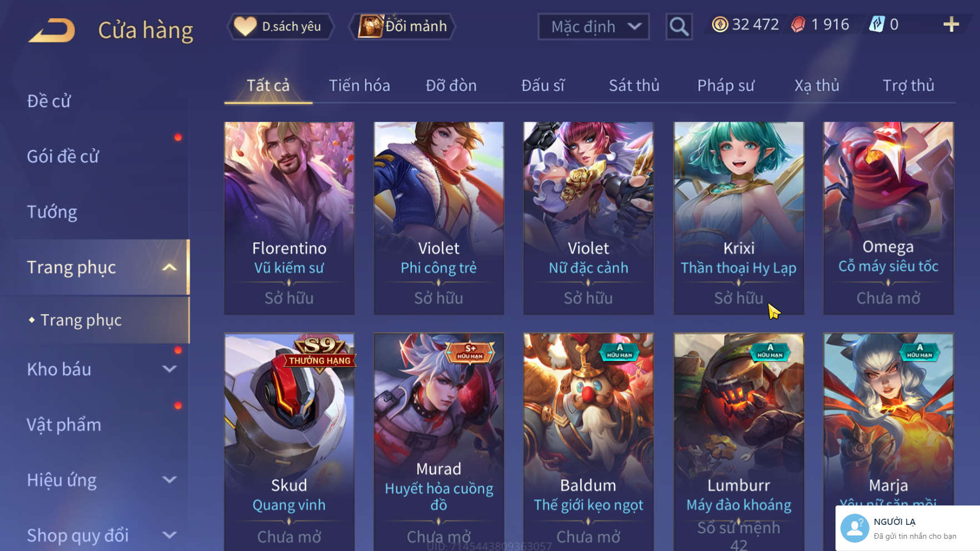
Task: Open Gói đề cử in sidebar
Action: pyautogui.click(x=63, y=156)
